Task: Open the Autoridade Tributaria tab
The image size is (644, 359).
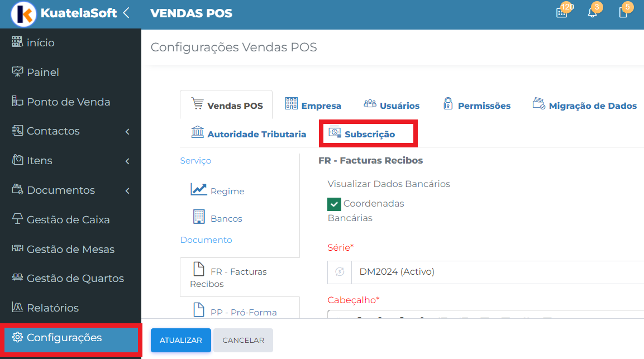Action: click(x=249, y=133)
